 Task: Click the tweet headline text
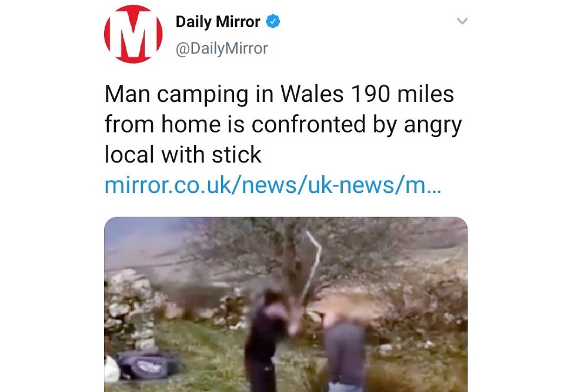[x=283, y=124]
